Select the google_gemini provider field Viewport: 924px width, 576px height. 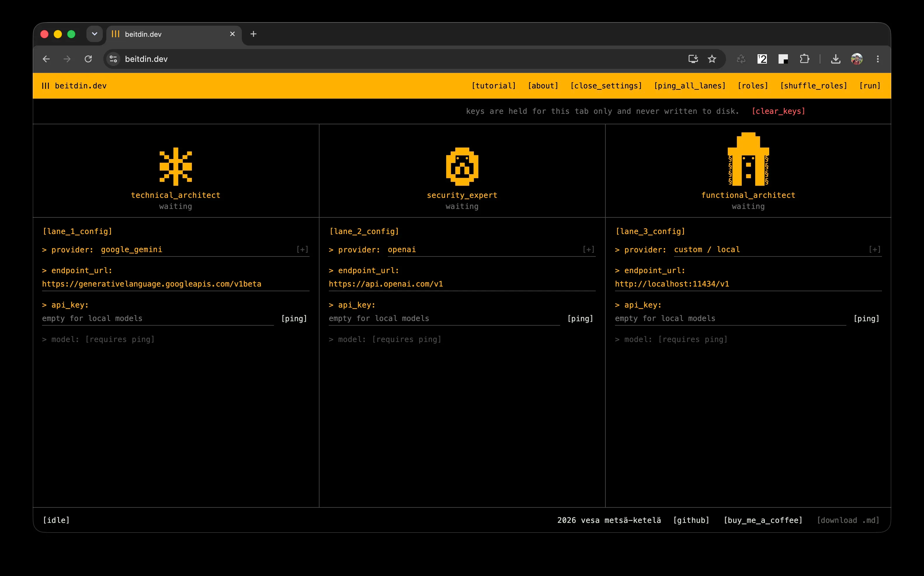205,249
